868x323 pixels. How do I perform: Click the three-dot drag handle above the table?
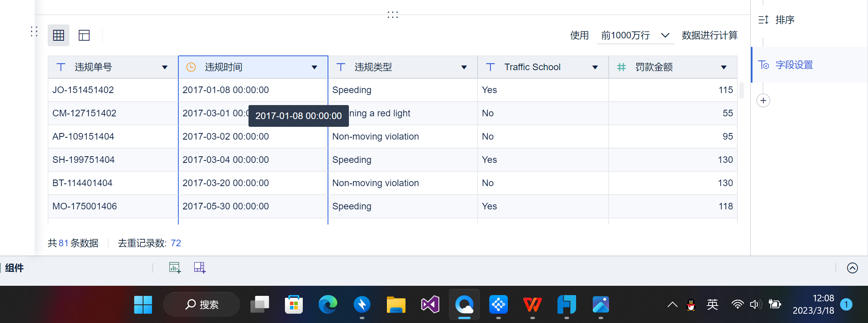coord(393,15)
